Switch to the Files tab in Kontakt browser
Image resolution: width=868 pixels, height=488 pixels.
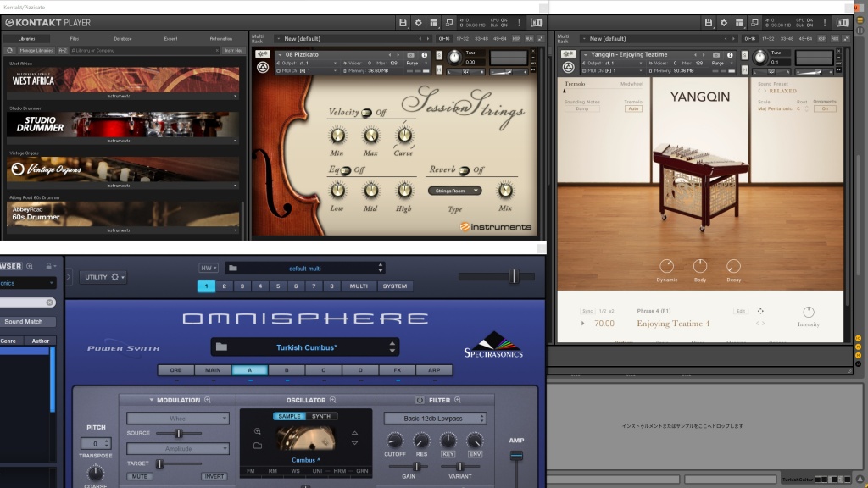click(75, 38)
